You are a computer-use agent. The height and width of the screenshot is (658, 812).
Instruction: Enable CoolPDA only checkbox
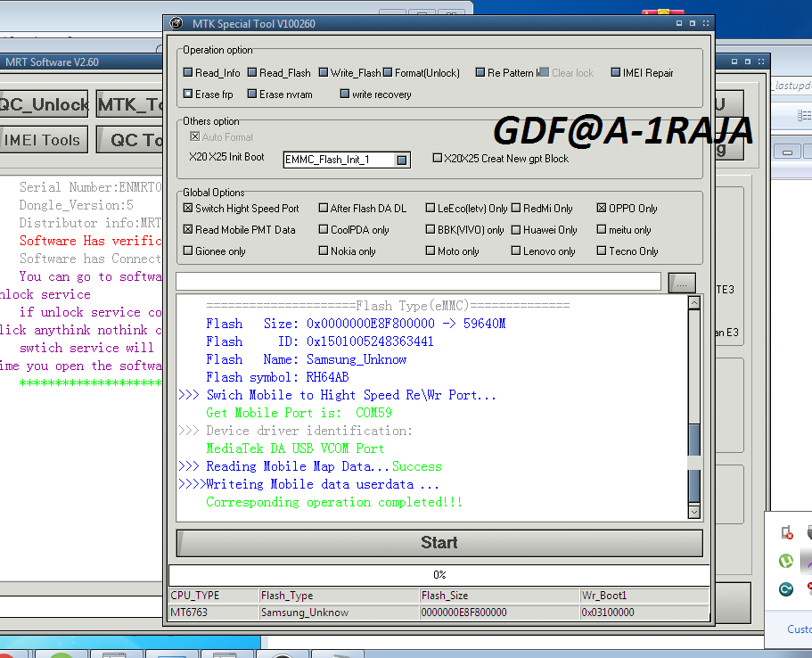324,229
